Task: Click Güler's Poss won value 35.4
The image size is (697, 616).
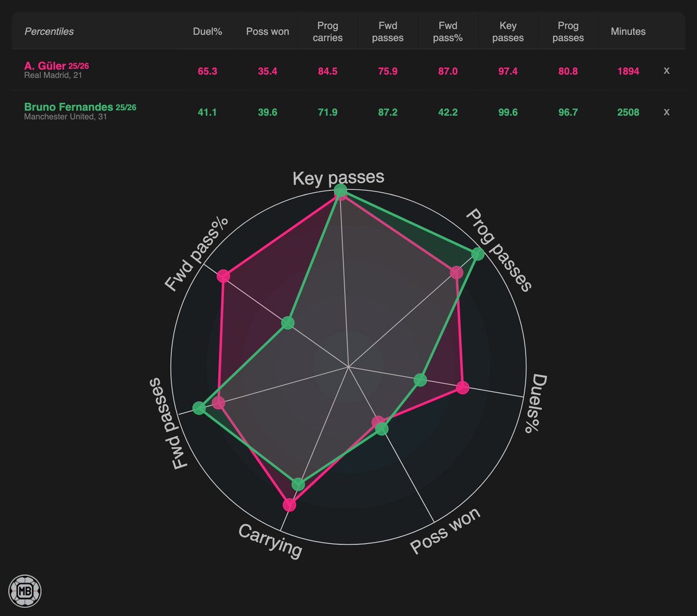Action: [268, 71]
